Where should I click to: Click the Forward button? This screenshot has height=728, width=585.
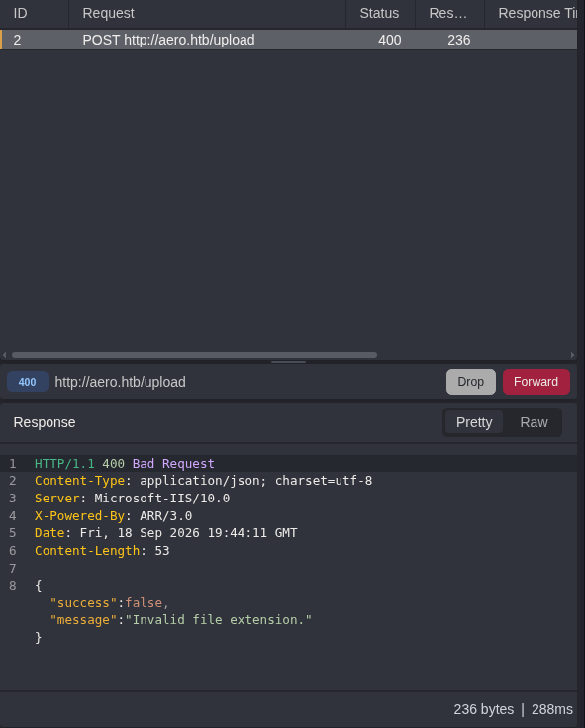coord(536,382)
